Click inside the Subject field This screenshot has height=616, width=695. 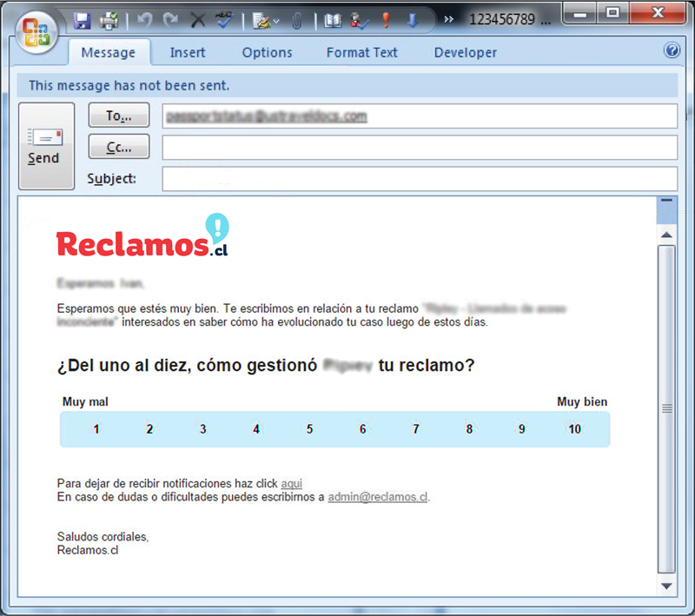(420, 179)
